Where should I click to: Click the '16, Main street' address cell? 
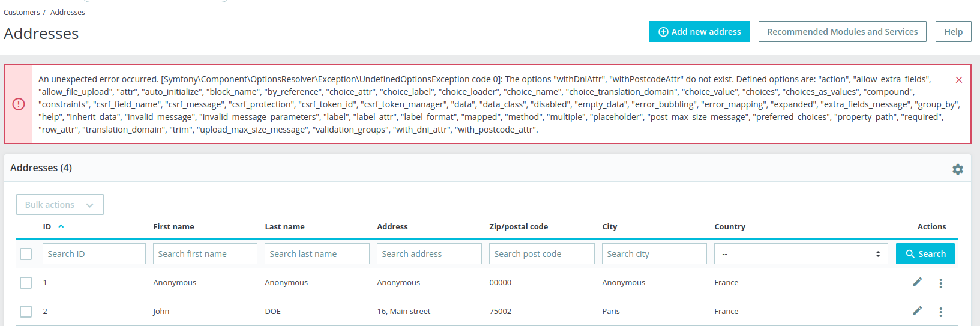[404, 312]
